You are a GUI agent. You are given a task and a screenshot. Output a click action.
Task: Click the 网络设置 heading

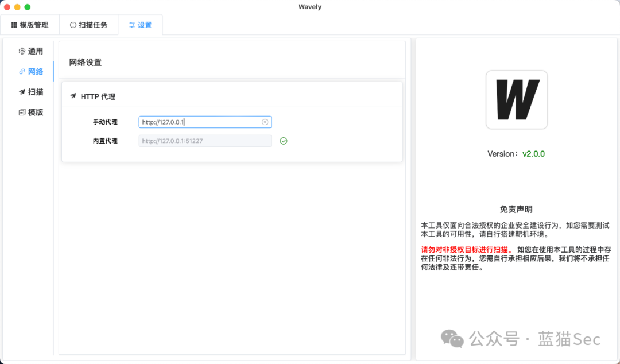coord(86,63)
